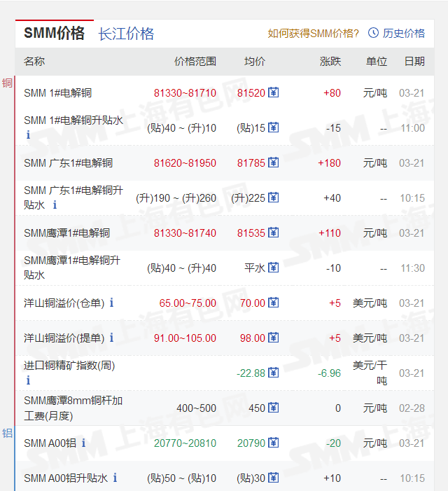Click the price range 65.00~75.00

pos(188,303)
